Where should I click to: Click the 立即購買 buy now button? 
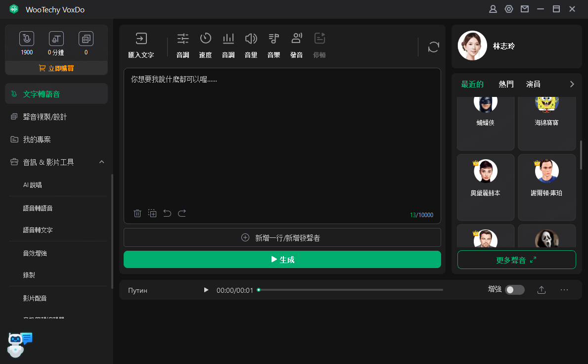point(56,68)
